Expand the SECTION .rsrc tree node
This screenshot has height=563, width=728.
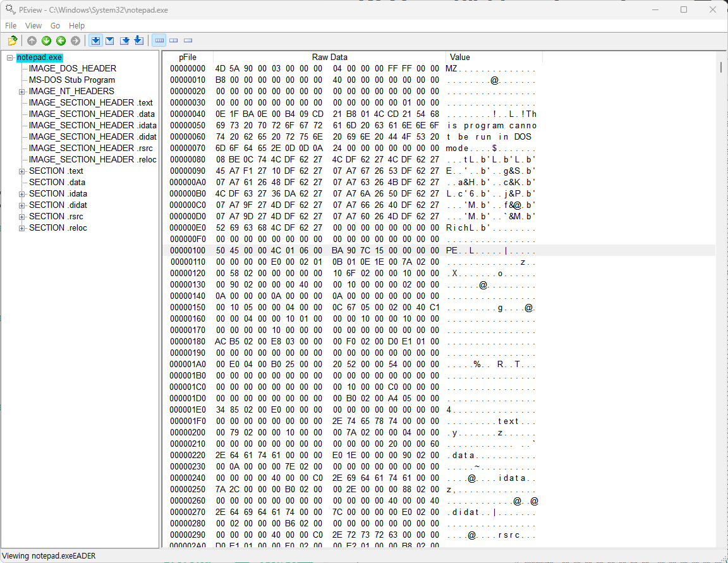(x=21, y=217)
